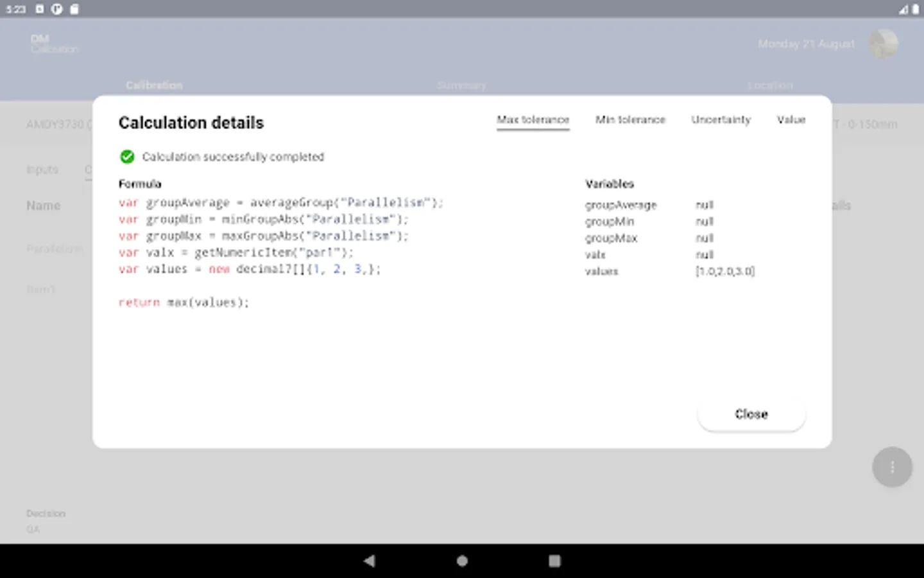
Task: Open the Min tolerance tab
Action: pyautogui.click(x=630, y=120)
